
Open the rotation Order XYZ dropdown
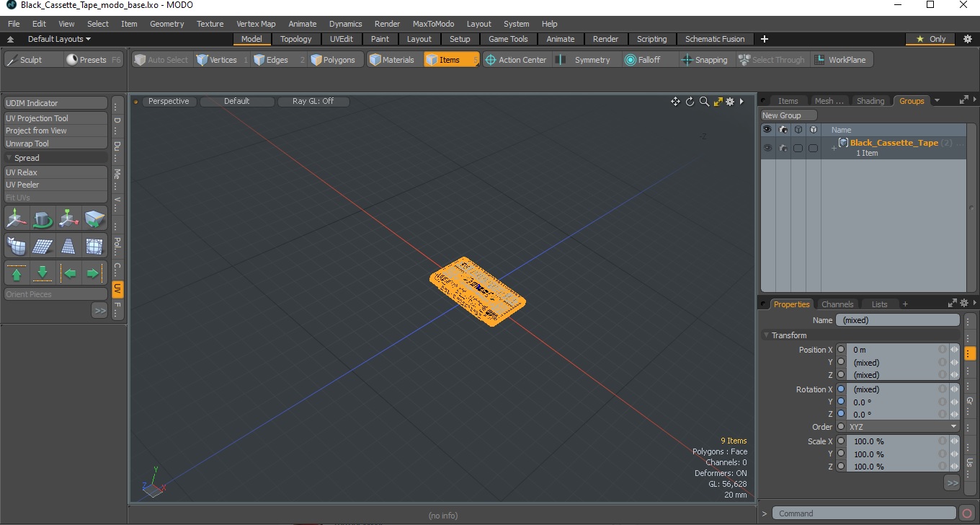(x=904, y=427)
